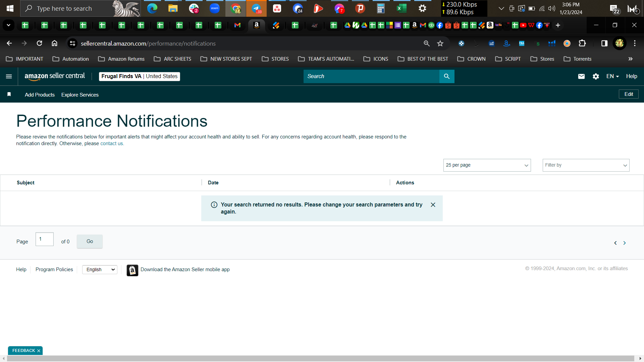644x362 pixels.
Task: Expand the Filter by dropdown
Action: [586, 165]
